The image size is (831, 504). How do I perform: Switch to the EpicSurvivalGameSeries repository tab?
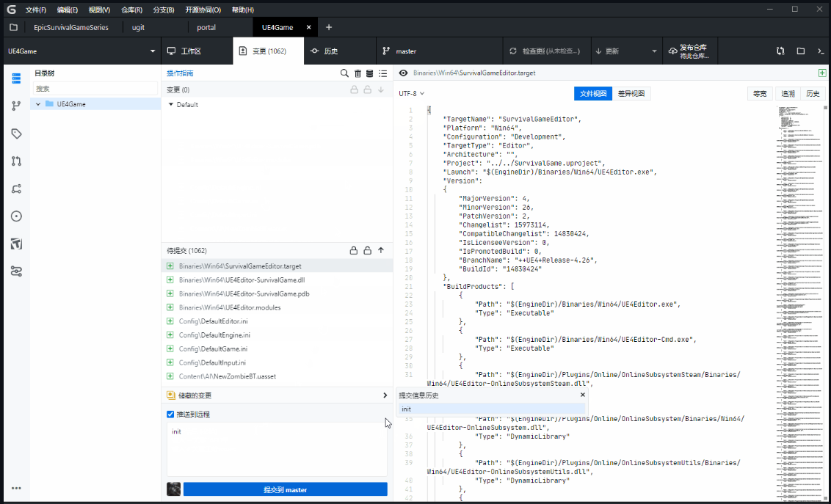click(71, 27)
